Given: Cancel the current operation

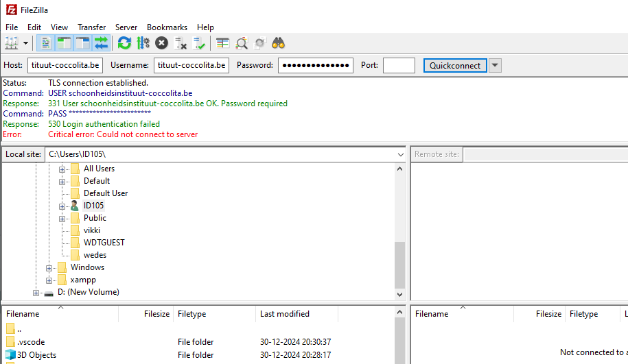Looking at the screenshot, I should click(161, 43).
